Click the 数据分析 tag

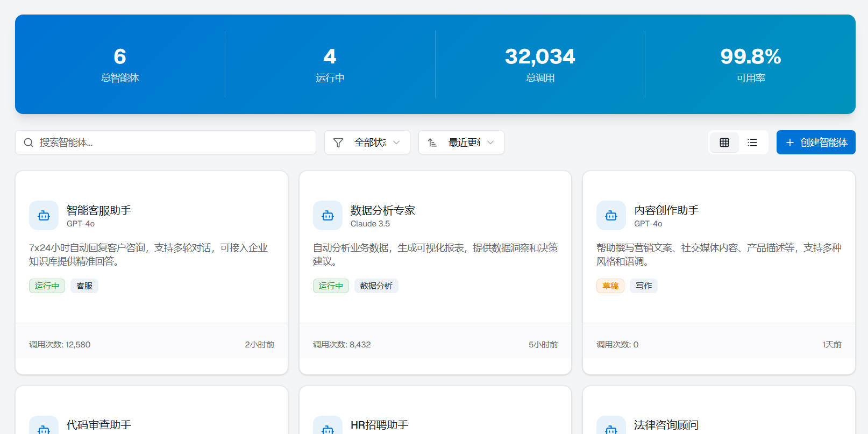[376, 286]
